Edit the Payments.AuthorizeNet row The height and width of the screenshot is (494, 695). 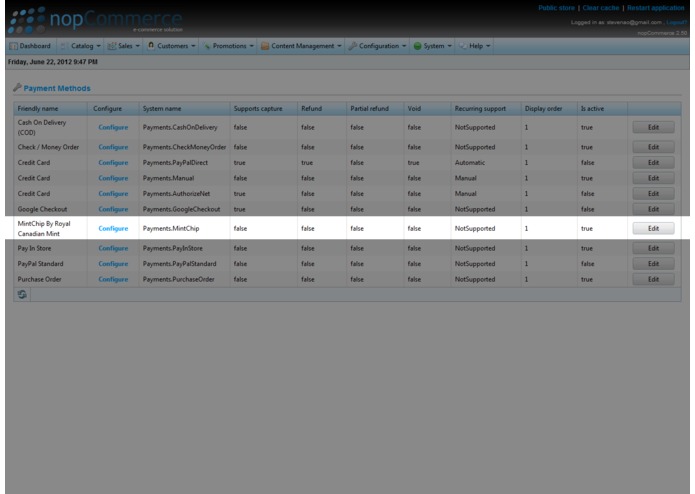click(x=653, y=194)
